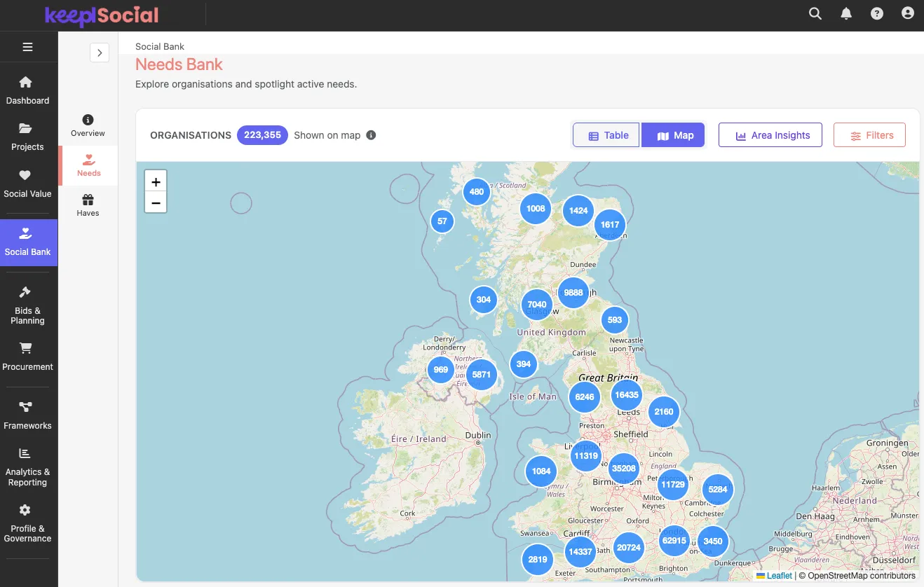Open Social Value section
Screen dimensions: 924x587
(x=28, y=184)
